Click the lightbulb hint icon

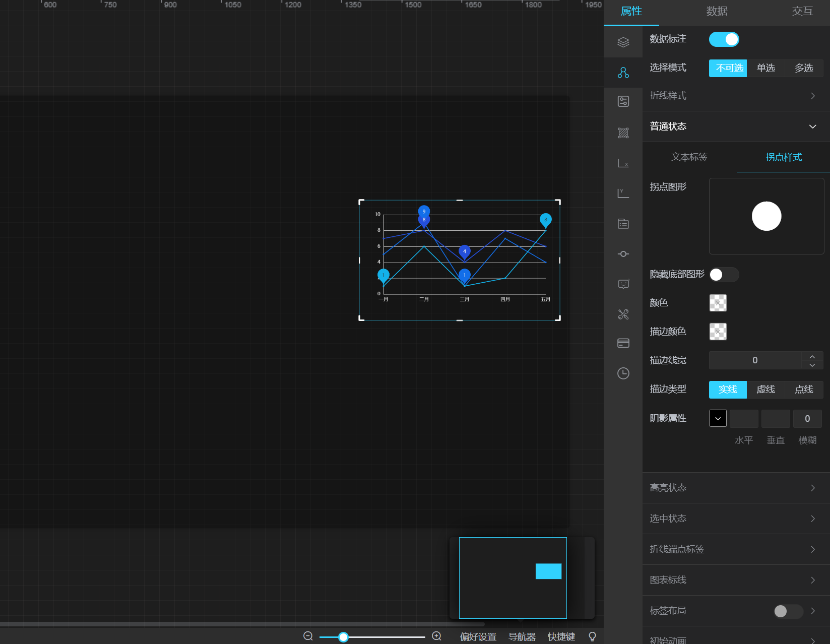click(592, 636)
